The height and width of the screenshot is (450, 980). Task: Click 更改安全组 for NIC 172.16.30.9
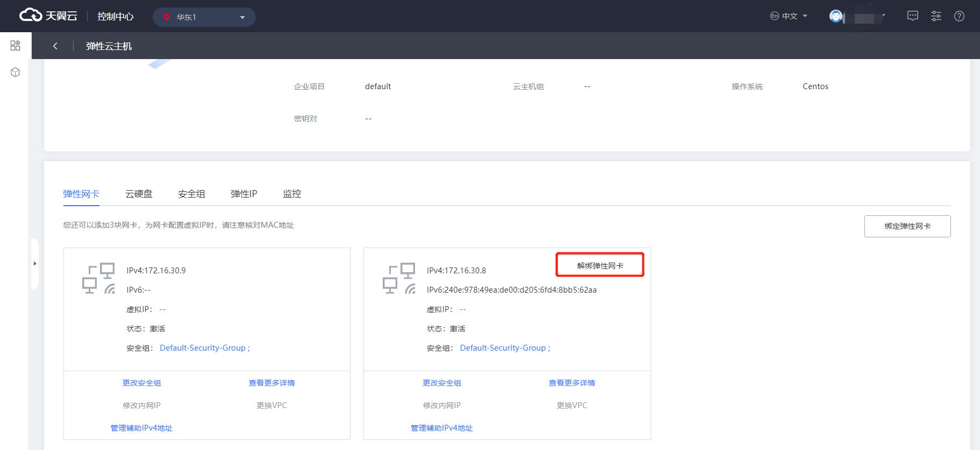click(141, 383)
